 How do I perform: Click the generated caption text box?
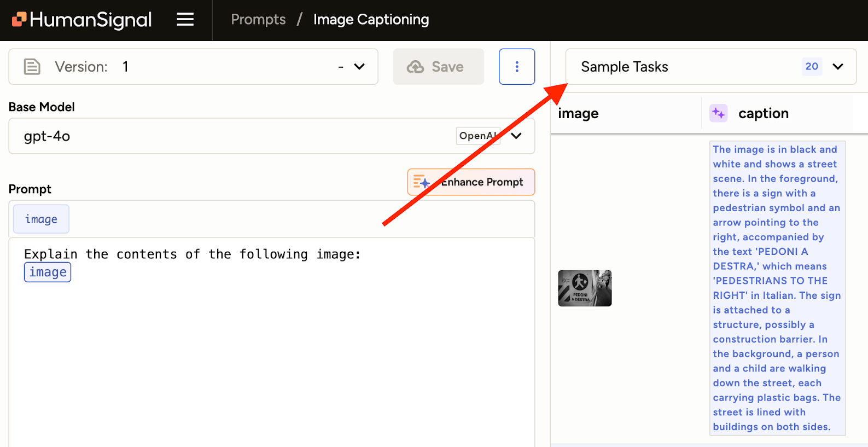pos(777,288)
